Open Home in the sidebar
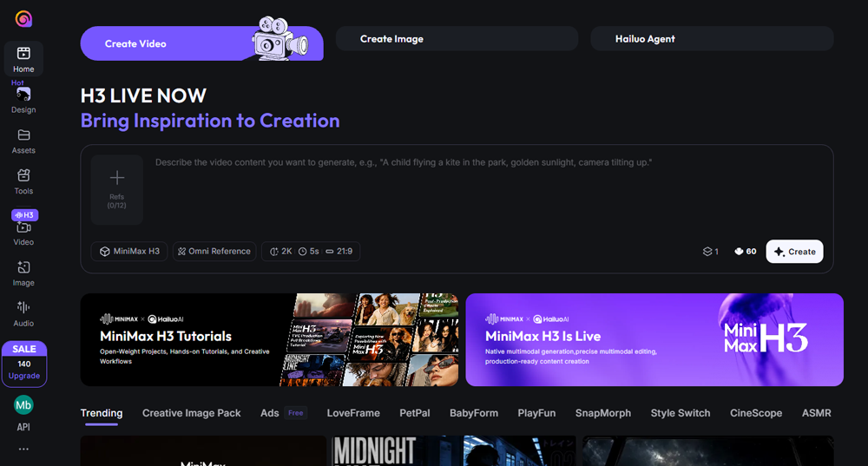This screenshot has width=868, height=466. (23, 59)
